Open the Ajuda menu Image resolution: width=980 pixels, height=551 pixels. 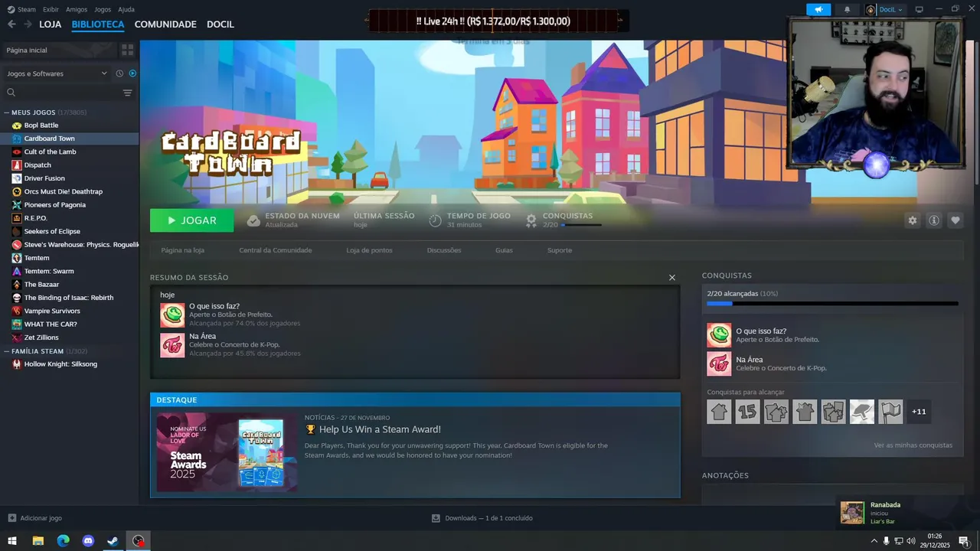click(126, 9)
